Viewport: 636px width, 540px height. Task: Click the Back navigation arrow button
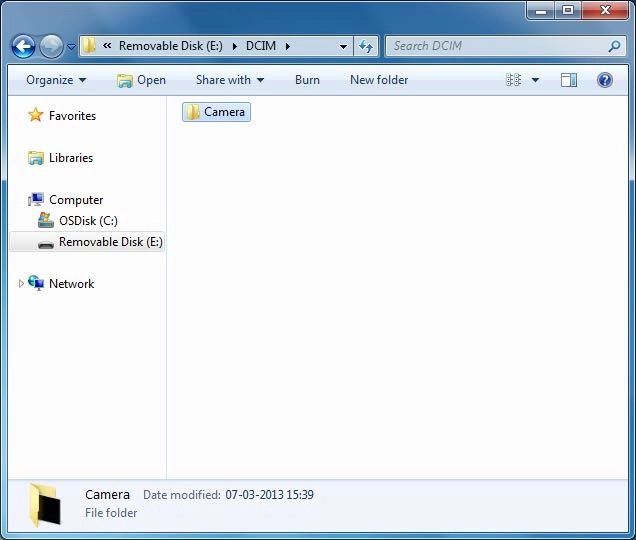pos(24,46)
